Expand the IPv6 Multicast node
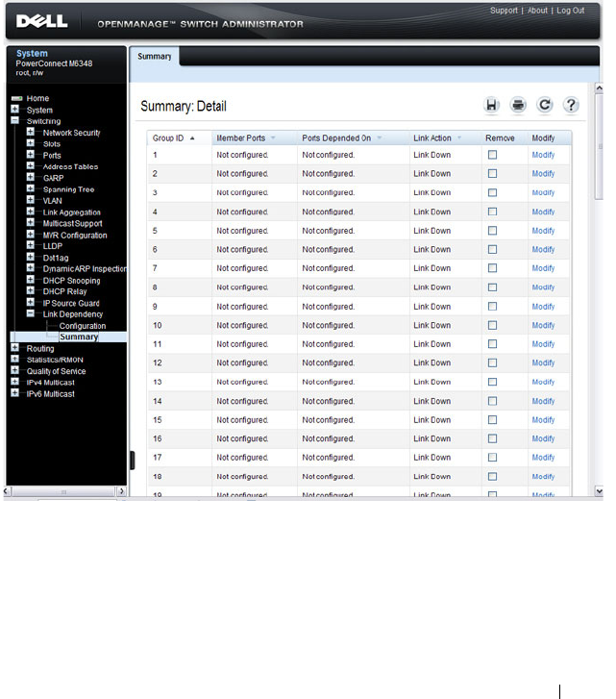The width and height of the screenshot is (616, 699). pos(14,392)
